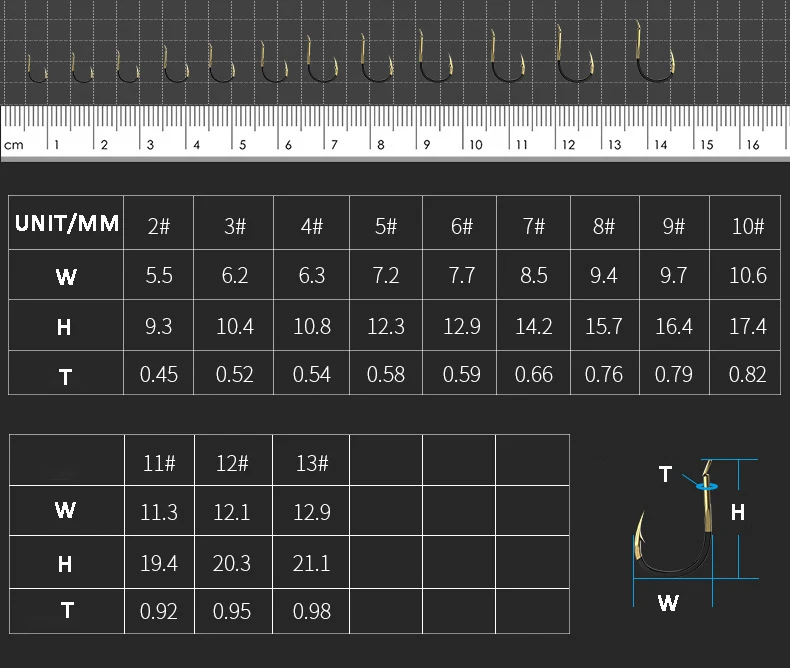
Task: Click T thickness value 0.58 for 5#
Action: [x=386, y=374]
